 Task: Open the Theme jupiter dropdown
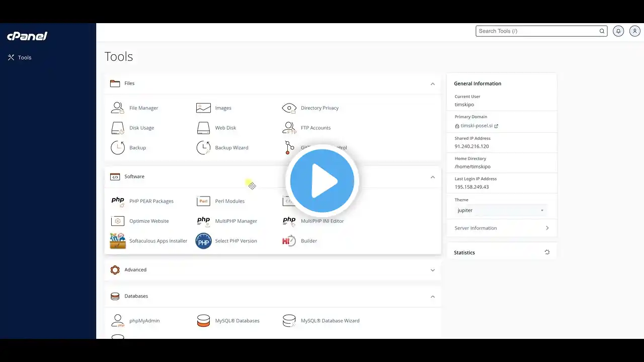(x=500, y=210)
